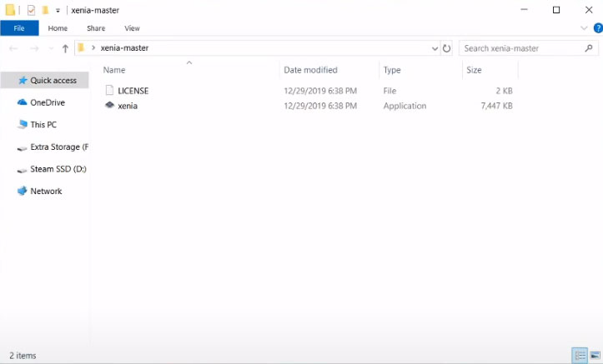Open the View ribbon tab
This screenshot has height=364, width=603.
(x=132, y=28)
